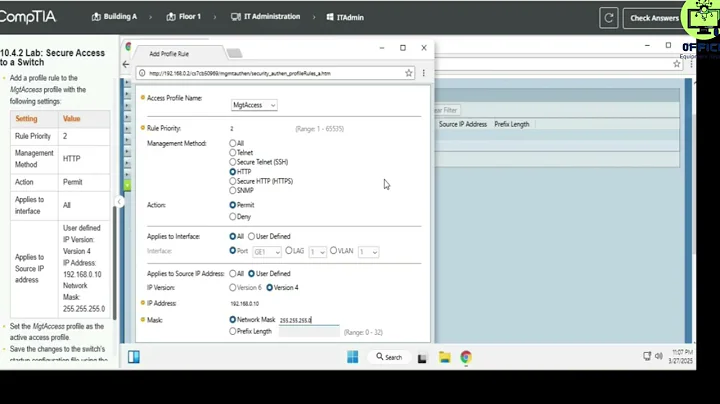
Task: Click the new tab button beside Add Profile Rule
Action: [x=234, y=53]
